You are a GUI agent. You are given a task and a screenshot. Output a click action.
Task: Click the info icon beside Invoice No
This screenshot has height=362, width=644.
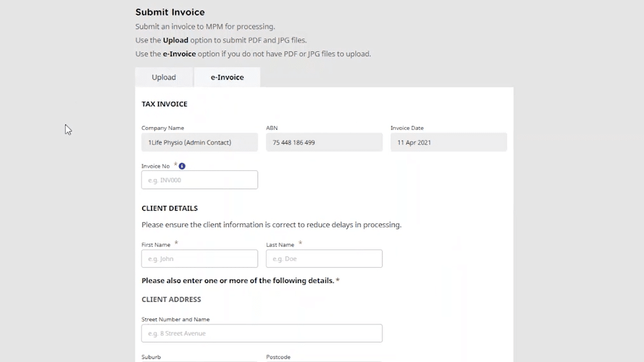[182, 166]
